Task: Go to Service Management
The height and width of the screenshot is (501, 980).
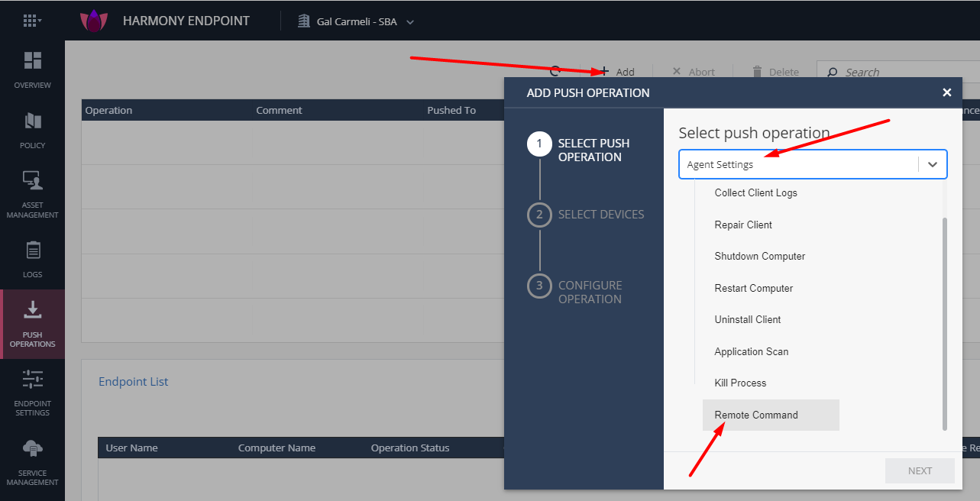Action: tap(33, 462)
